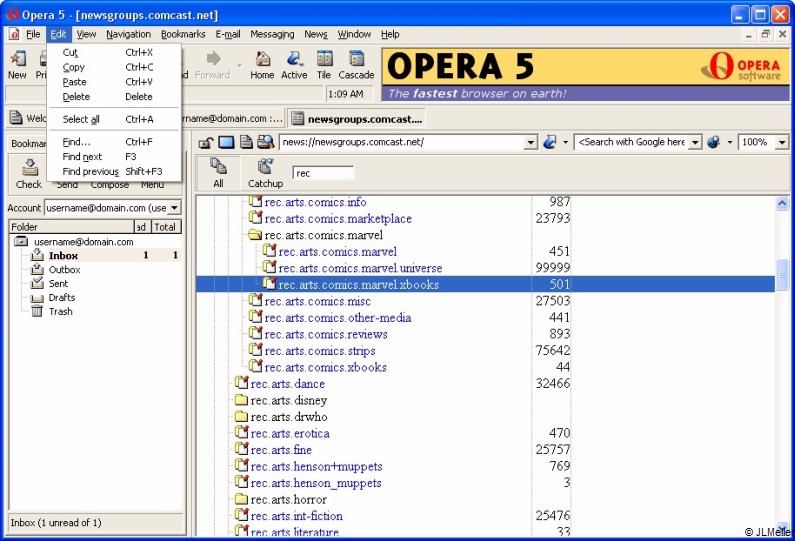The height and width of the screenshot is (541, 795).
Task: Switch to the username@domain.com page tab
Action: click(232, 119)
